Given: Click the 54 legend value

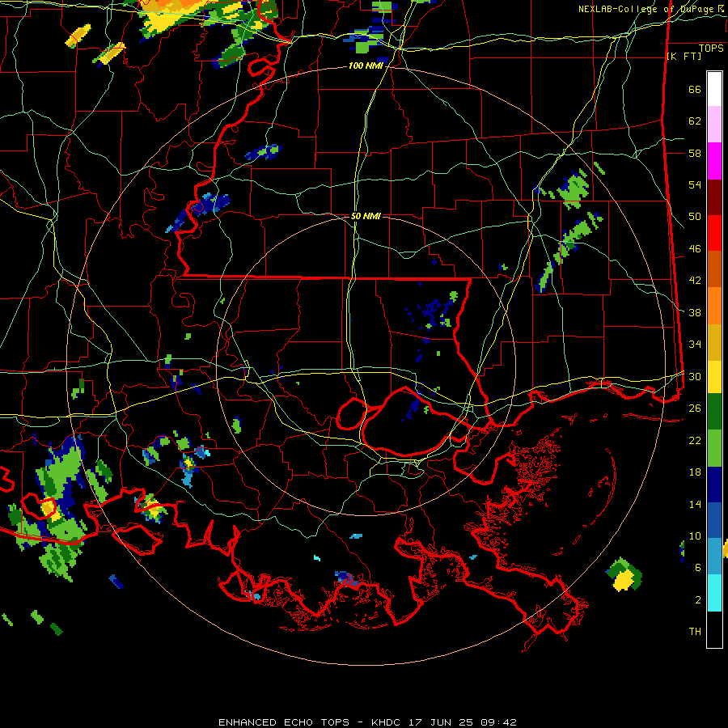Looking at the screenshot, I should click(695, 184).
